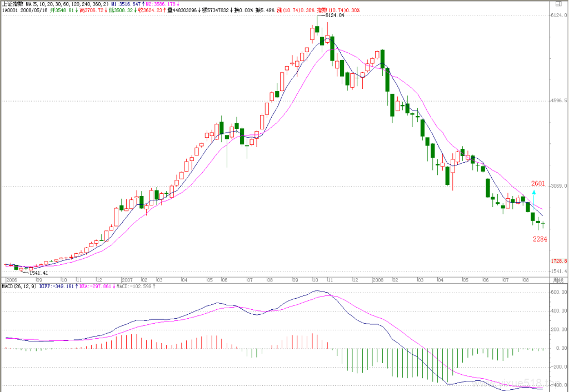The height and width of the screenshot is (392, 569).
Task: Click the red 2601 annotation
Action: [538, 183]
